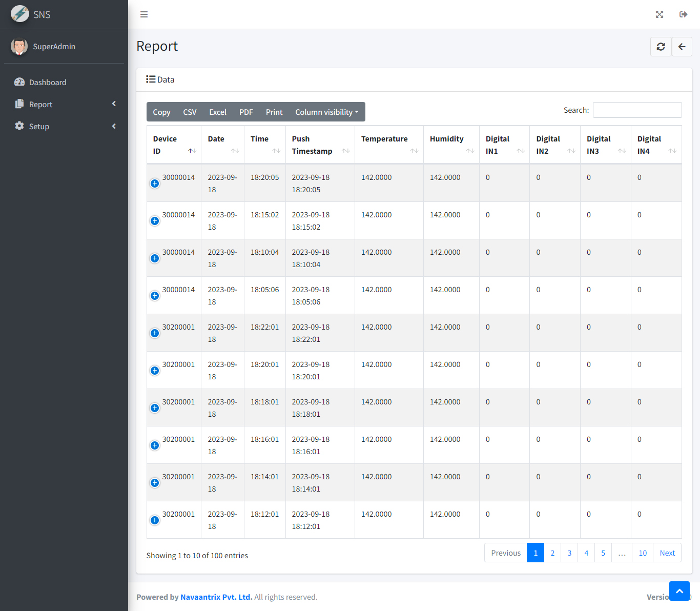Sort table by Push Timestamp column

320,145
